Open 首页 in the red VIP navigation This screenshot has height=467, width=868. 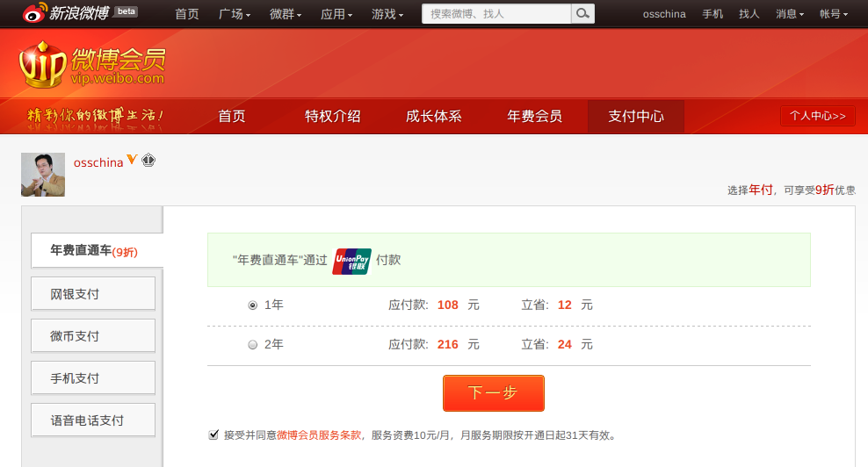click(231, 116)
